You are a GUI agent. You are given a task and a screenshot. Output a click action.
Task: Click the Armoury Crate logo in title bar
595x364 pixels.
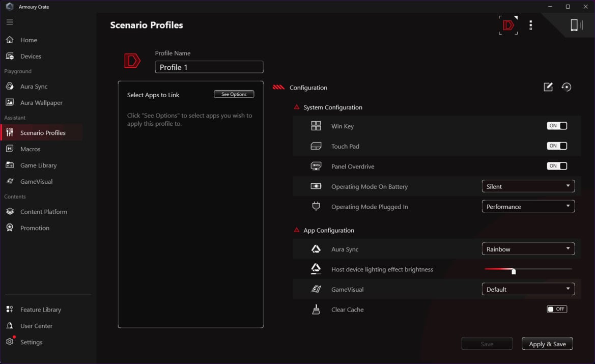(x=10, y=7)
